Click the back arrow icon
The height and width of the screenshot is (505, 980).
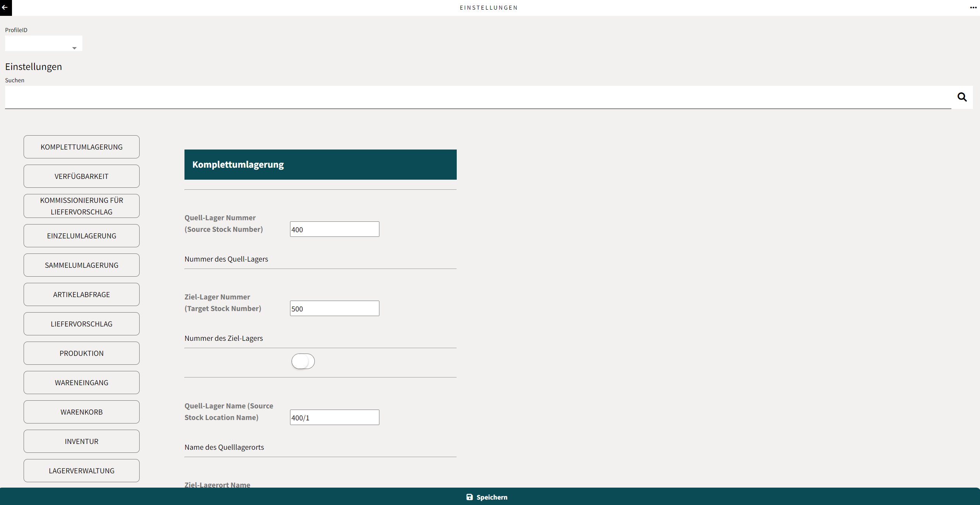[x=5, y=7]
